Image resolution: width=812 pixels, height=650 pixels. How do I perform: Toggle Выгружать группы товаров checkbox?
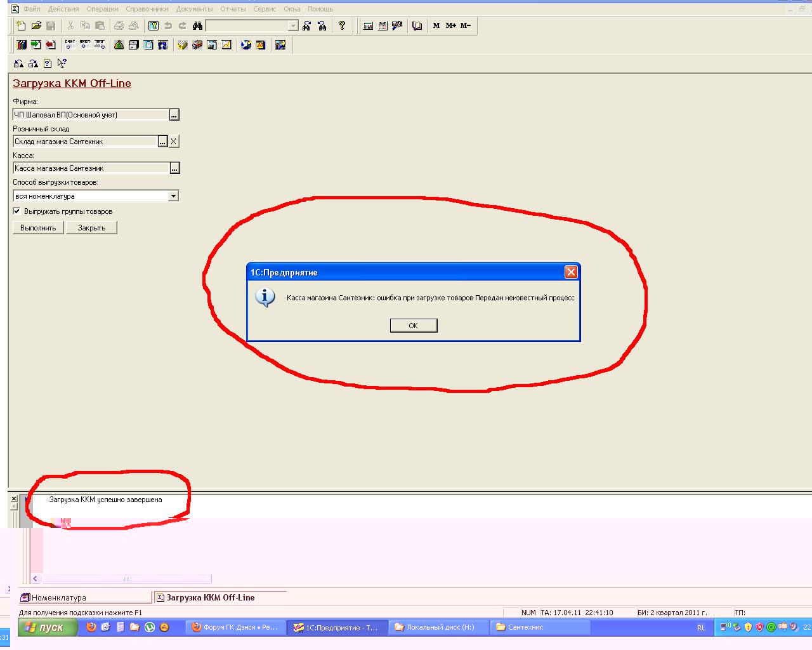coord(17,211)
